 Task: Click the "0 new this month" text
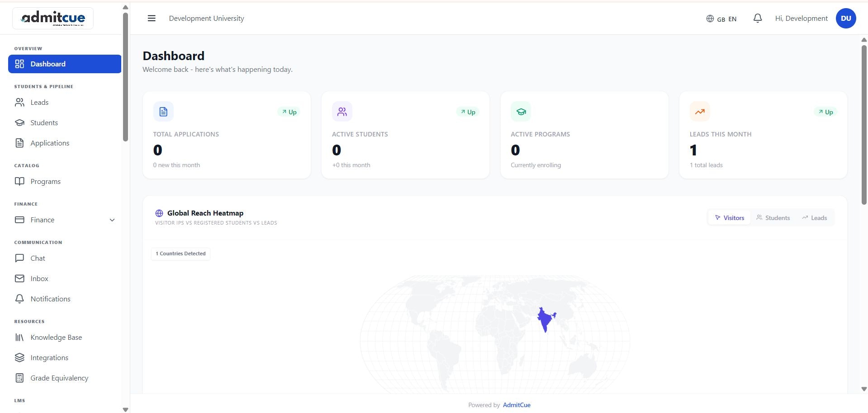[x=176, y=165]
